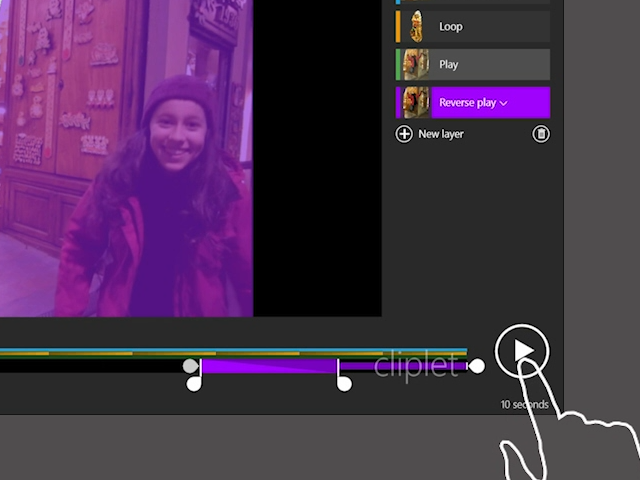The height and width of the screenshot is (480, 640).
Task: Click the Reverse play layer thumbnail
Action: [416, 102]
